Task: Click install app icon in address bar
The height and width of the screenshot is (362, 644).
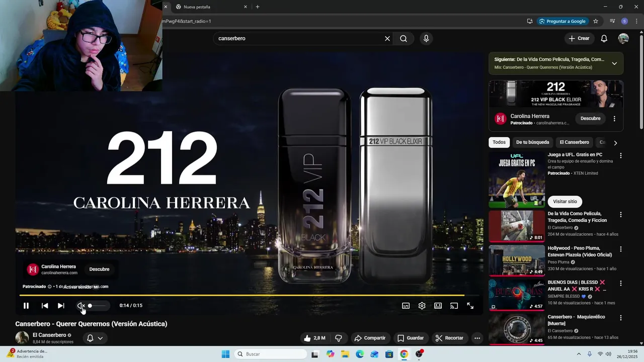Action: pos(530,21)
